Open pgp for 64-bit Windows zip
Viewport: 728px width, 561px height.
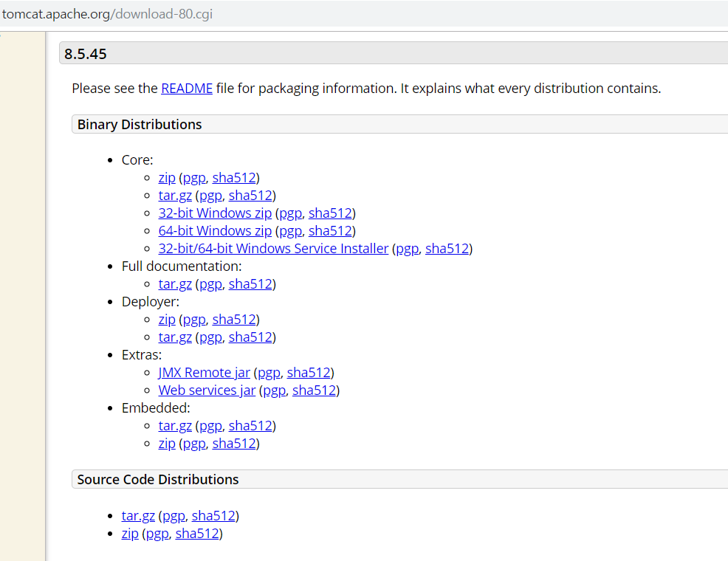coord(290,230)
